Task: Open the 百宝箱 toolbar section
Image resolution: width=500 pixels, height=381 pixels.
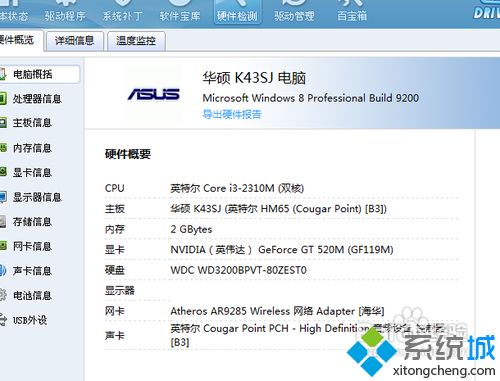Action: coord(352,12)
